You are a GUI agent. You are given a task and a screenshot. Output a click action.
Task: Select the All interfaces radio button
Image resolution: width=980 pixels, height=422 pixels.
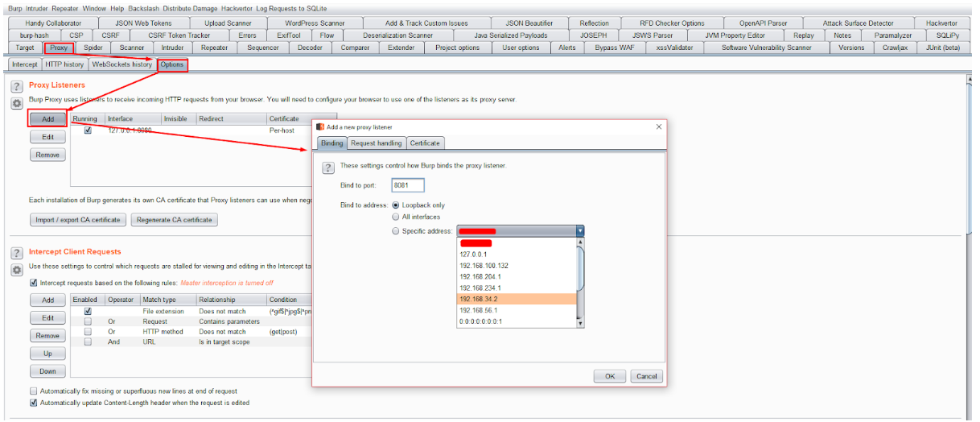(x=395, y=217)
